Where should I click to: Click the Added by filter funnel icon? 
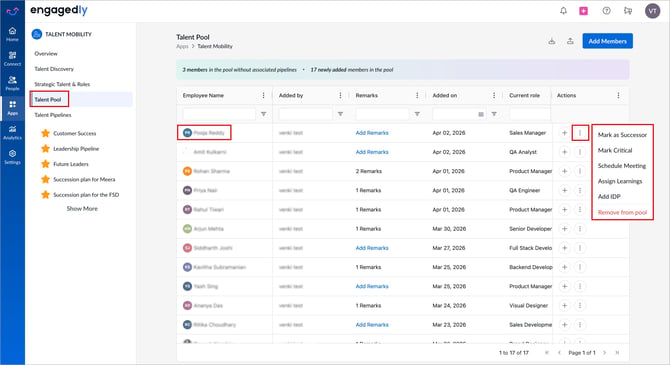click(x=340, y=114)
